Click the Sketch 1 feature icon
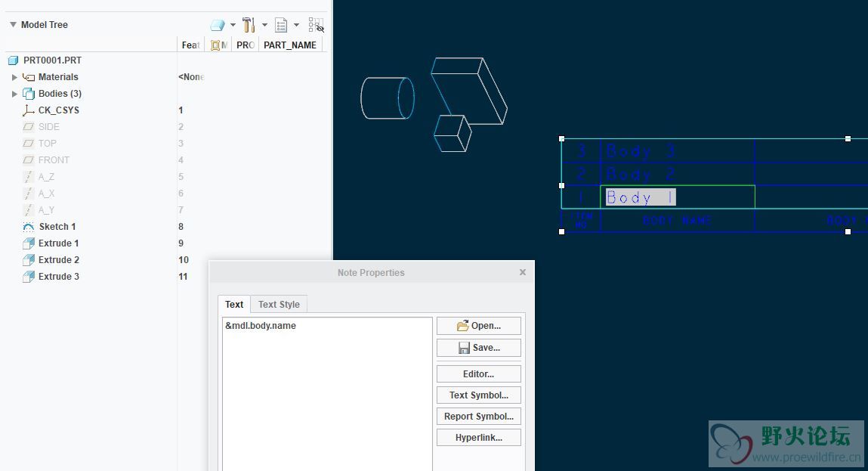 pyautogui.click(x=28, y=227)
